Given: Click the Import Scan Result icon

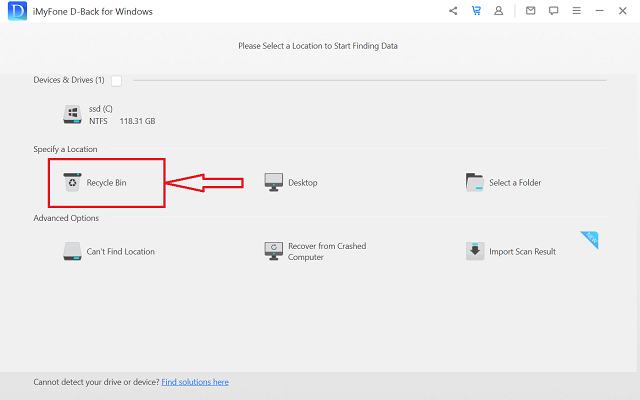Looking at the screenshot, I should pyautogui.click(x=475, y=251).
